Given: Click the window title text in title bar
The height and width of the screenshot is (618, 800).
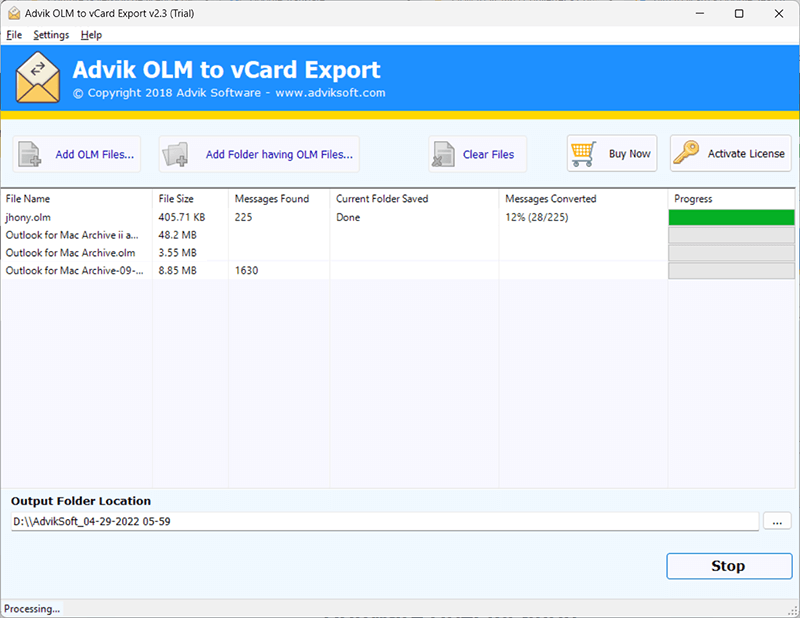Looking at the screenshot, I should (x=110, y=13).
